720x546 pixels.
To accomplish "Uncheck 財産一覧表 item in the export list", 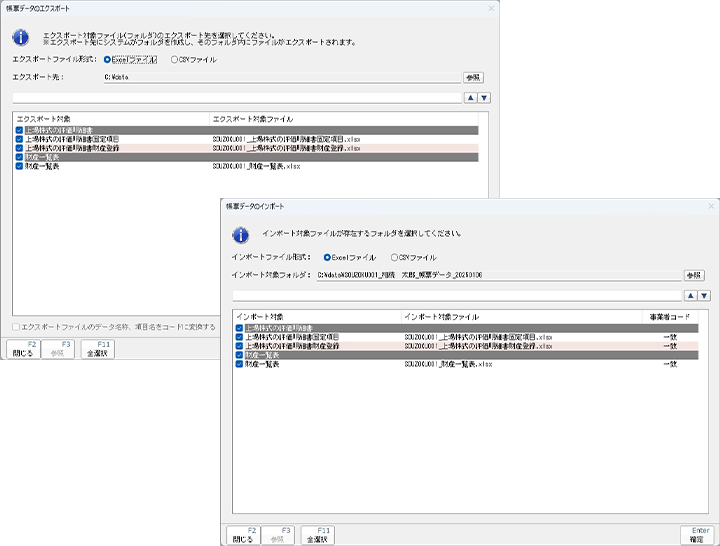I will coord(19,166).
